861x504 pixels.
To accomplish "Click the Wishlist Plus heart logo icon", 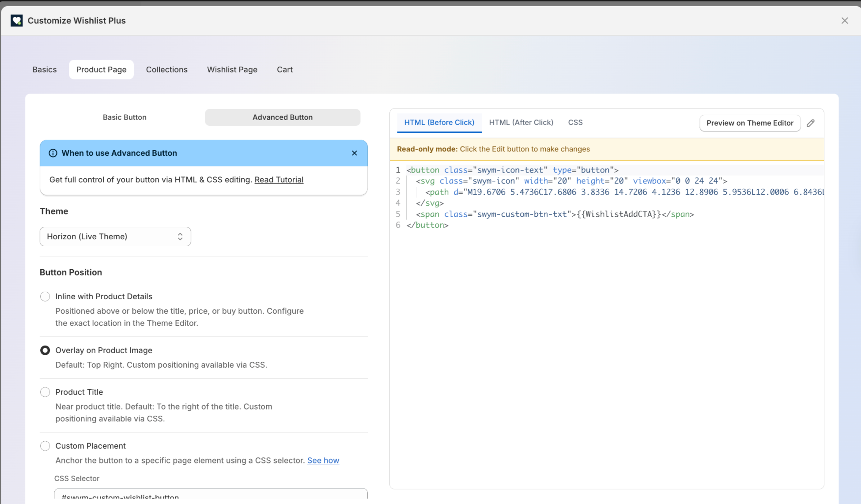I will click(17, 20).
